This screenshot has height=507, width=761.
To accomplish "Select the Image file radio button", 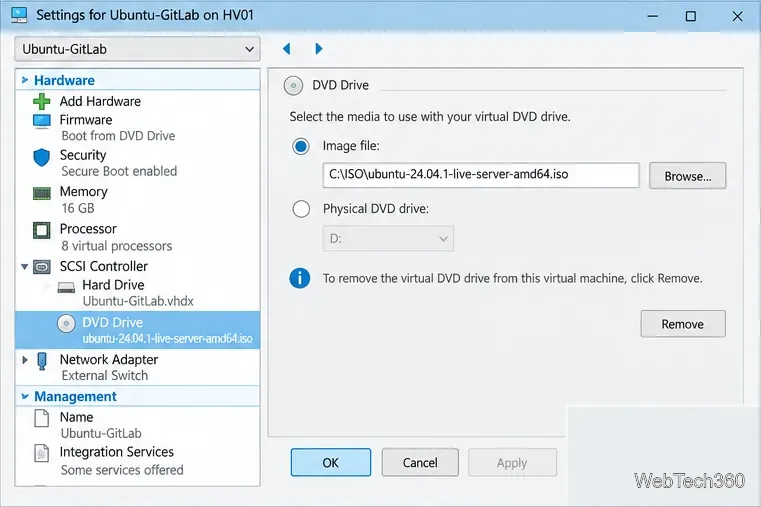I will point(301,146).
